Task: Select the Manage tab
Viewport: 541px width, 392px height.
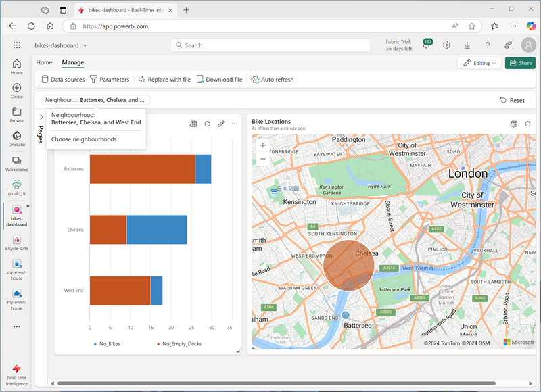Action: (x=73, y=62)
